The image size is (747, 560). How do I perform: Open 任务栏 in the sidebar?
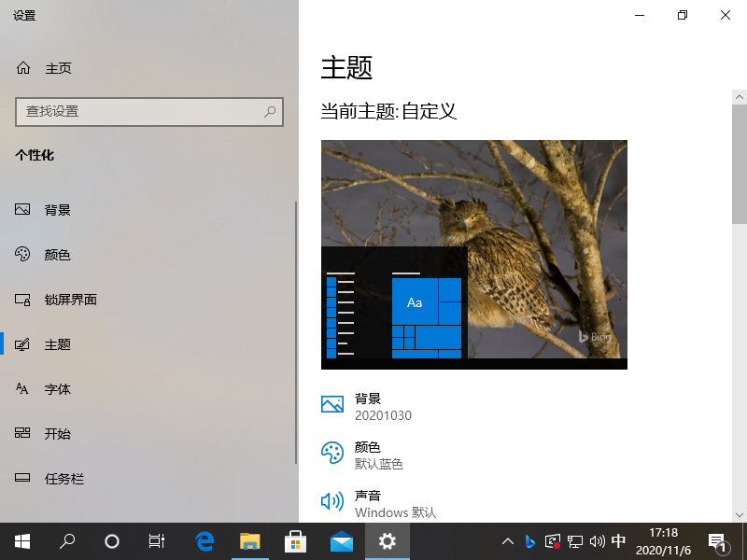148,478
